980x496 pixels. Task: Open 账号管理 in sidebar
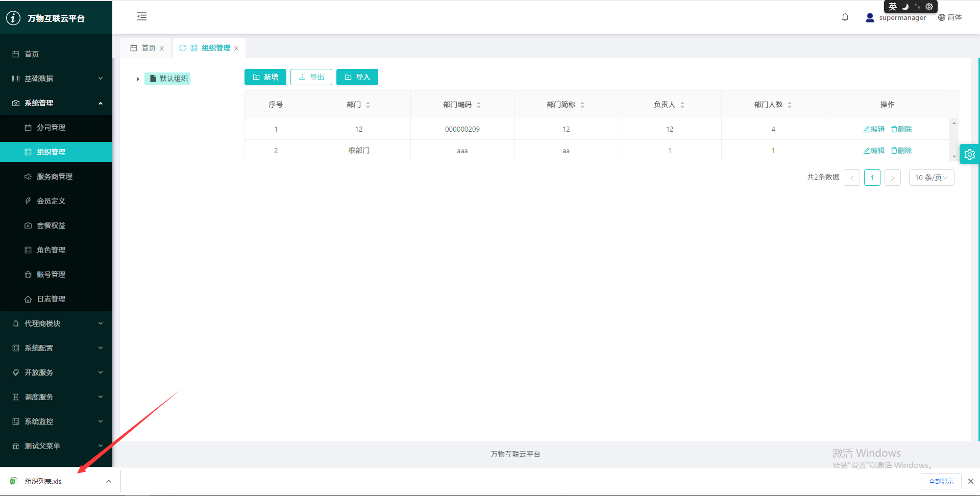56,275
